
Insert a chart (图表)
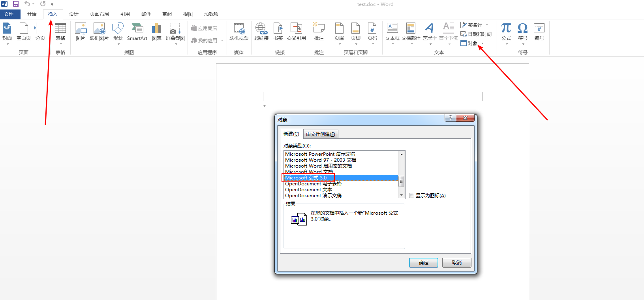click(157, 32)
